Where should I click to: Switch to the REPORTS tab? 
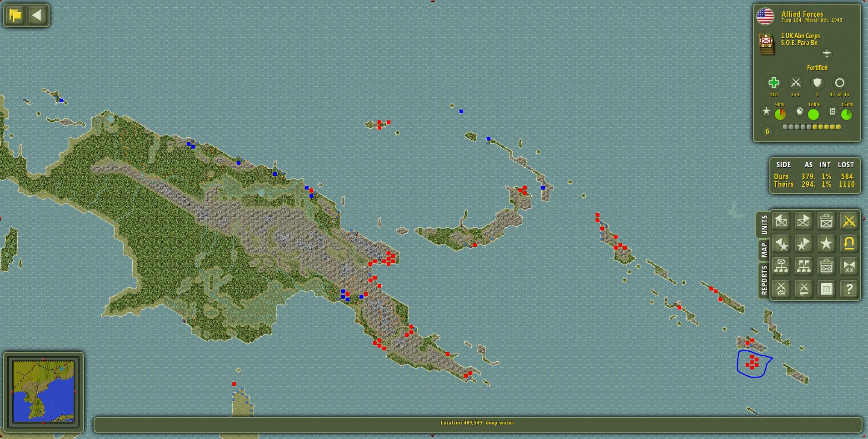[764, 280]
